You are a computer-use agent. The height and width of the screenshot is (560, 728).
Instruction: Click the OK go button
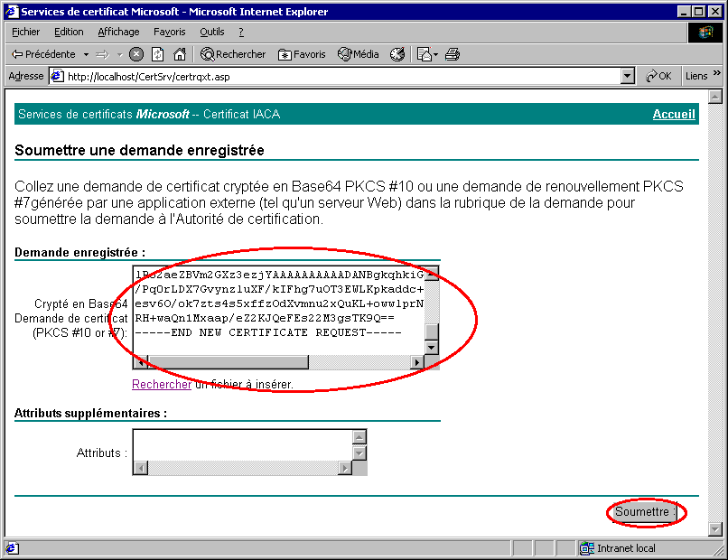click(x=658, y=76)
